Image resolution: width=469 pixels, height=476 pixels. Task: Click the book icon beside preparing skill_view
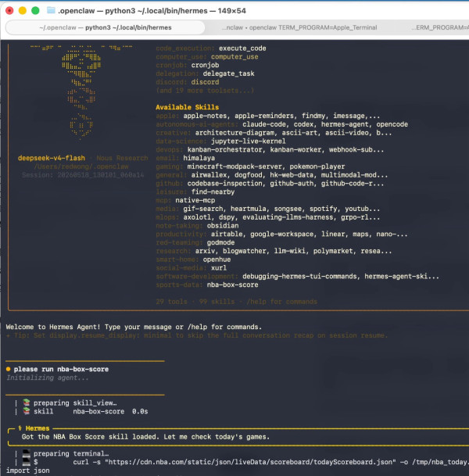point(27,403)
